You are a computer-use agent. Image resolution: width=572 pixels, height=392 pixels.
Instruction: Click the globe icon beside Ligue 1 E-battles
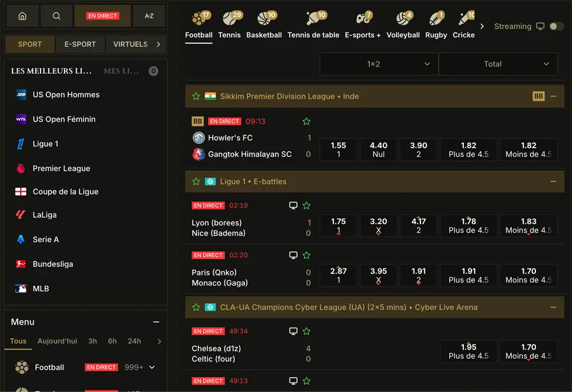pos(210,181)
